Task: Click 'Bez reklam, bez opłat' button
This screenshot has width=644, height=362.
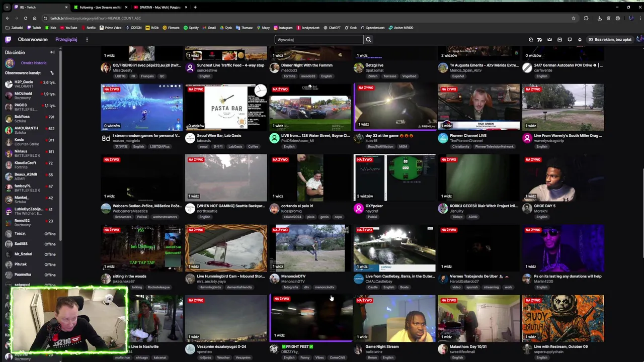Action: click(x=610, y=40)
